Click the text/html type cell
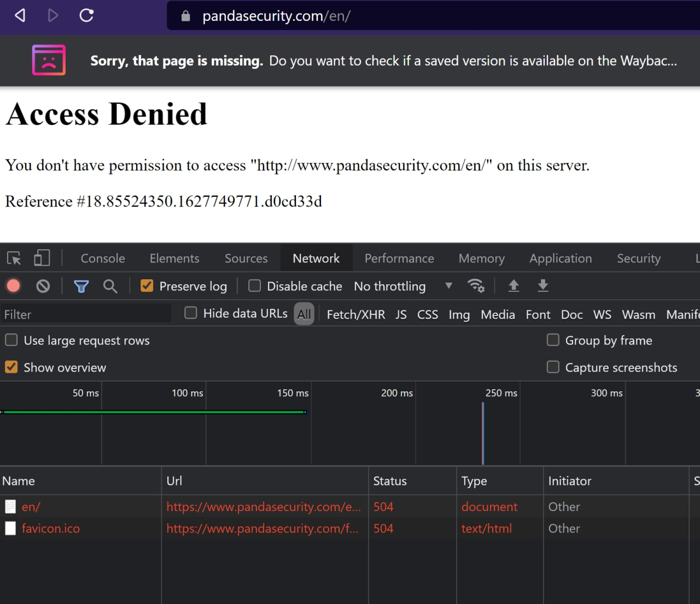700x604 pixels. tap(487, 528)
